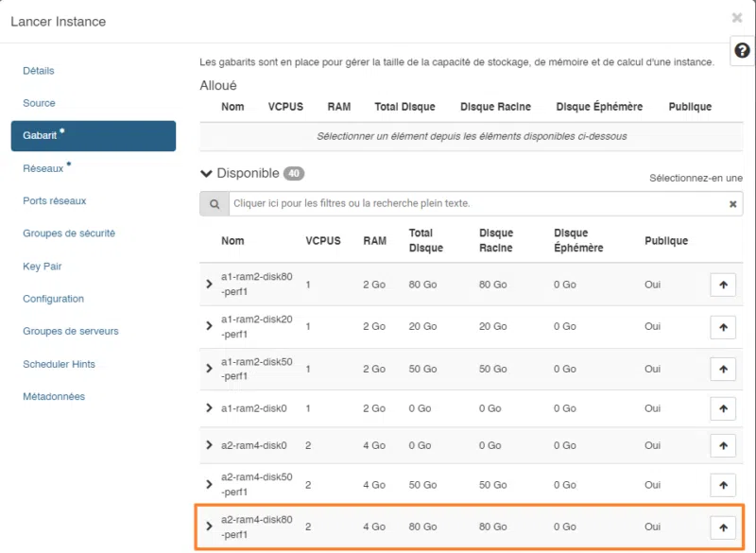Expand details of a1-ram2-disk80-perf1 row
The height and width of the screenshot is (553, 756).
(210, 285)
